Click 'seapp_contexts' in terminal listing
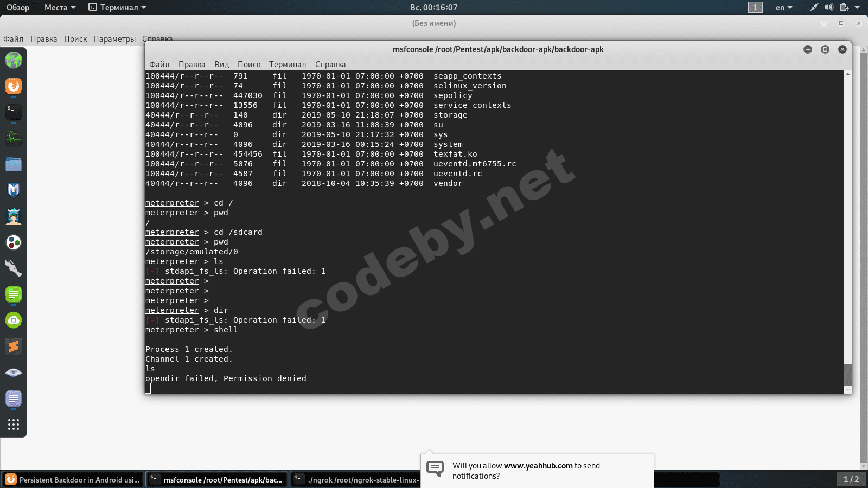 pyautogui.click(x=468, y=76)
